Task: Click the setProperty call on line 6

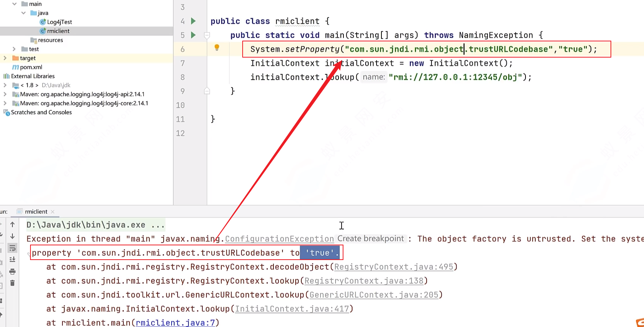Action: point(312,49)
